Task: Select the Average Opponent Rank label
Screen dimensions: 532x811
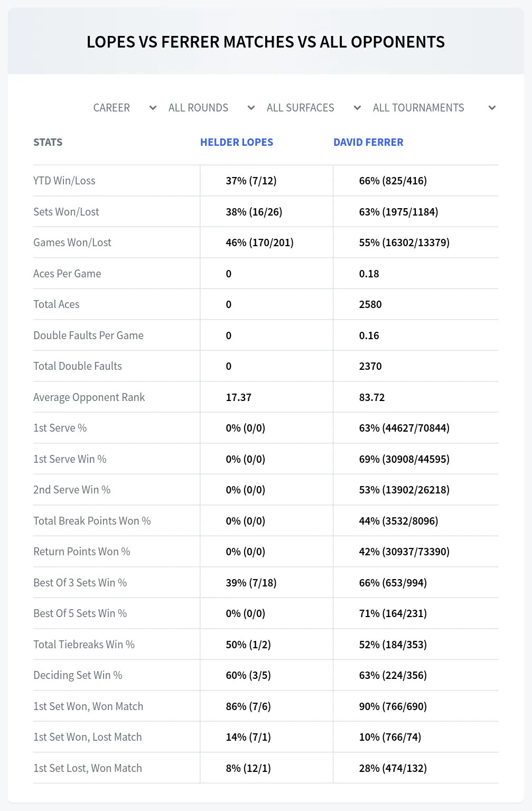Action: (x=89, y=397)
